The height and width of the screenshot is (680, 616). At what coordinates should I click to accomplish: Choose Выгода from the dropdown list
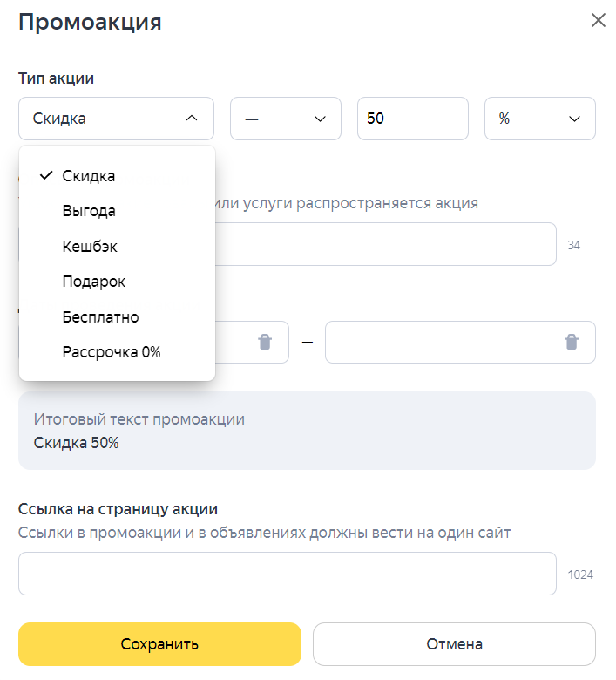[x=89, y=211]
